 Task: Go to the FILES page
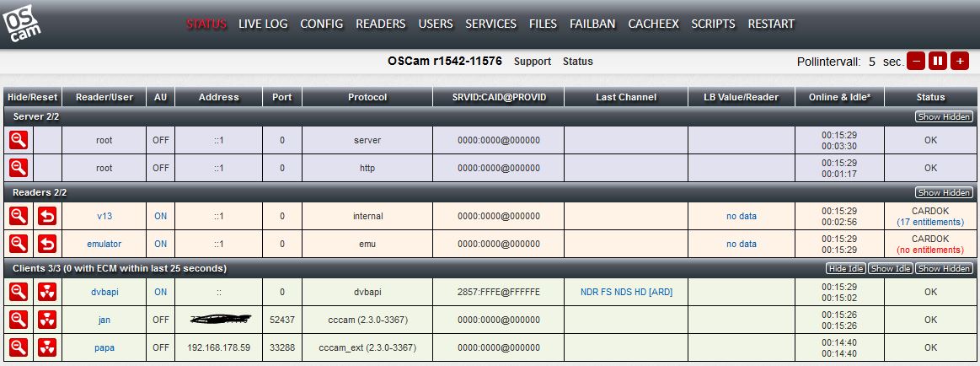click(544, 24)
